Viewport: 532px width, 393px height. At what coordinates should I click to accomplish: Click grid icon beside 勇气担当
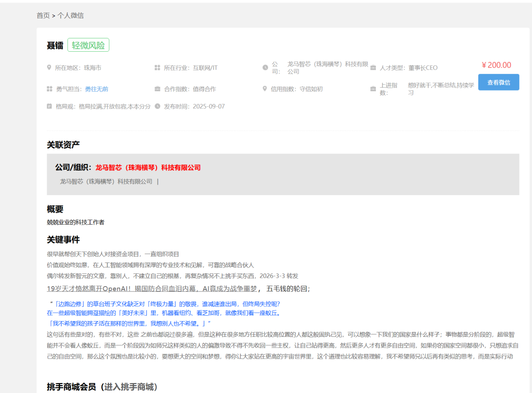(x=50, y=89)
